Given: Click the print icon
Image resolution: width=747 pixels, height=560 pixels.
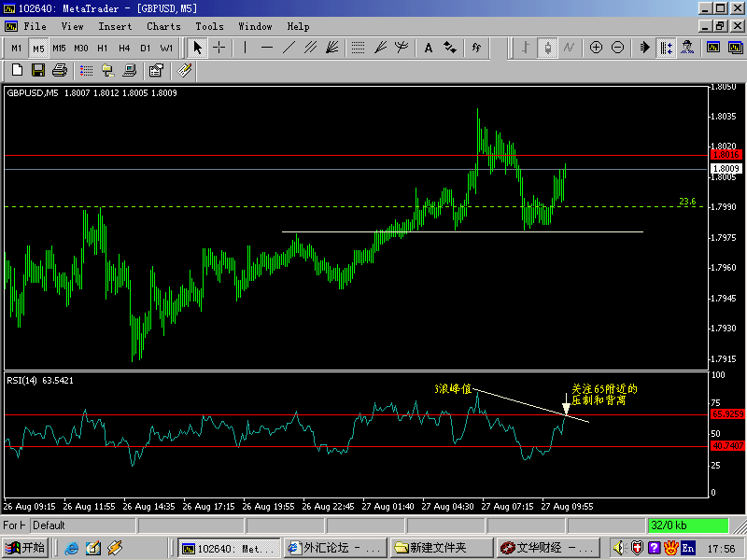Looking at the screenshot, I should click(60, 71).
